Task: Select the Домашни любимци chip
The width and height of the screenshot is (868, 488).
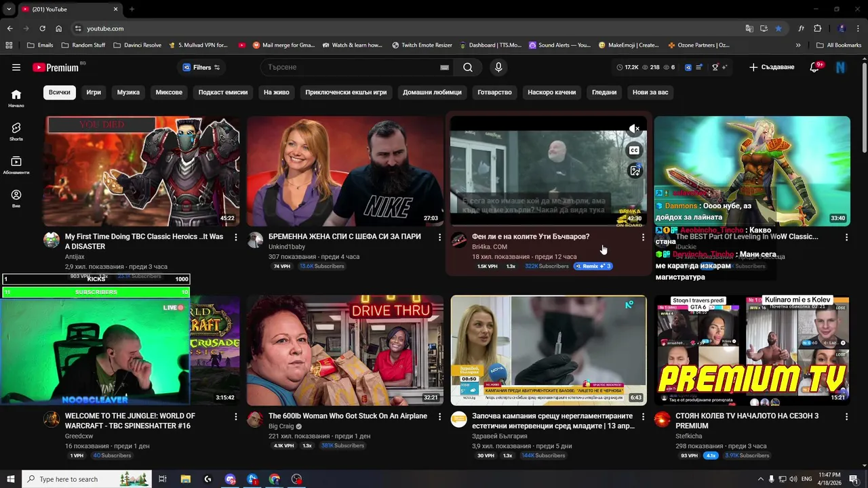Action: pyautogui.click(x=432, y=92)
